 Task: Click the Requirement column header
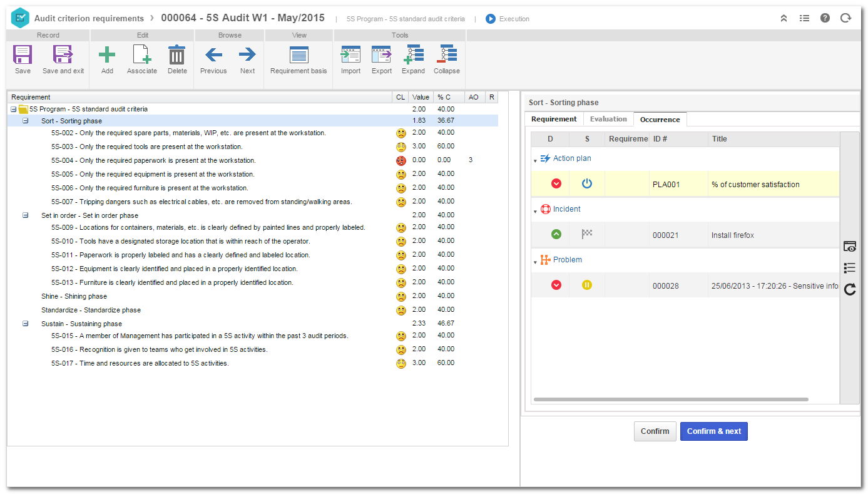[200, 97]
